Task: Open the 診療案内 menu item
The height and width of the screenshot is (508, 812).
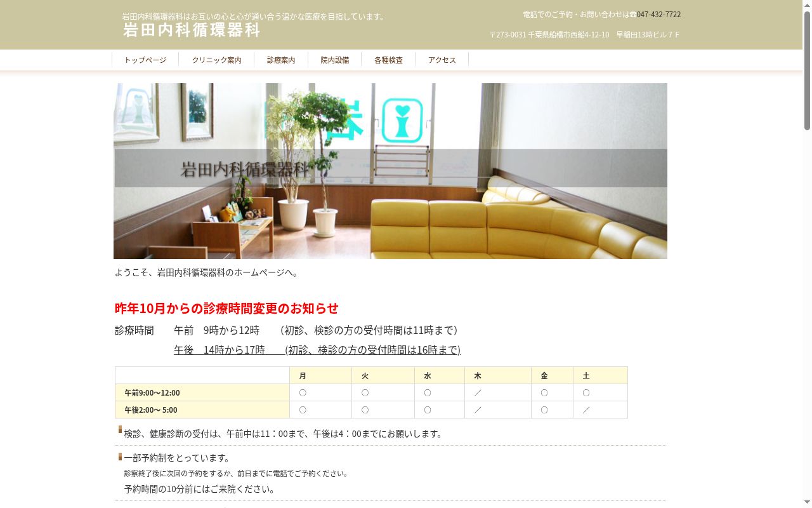Action: tap(281, 60)
